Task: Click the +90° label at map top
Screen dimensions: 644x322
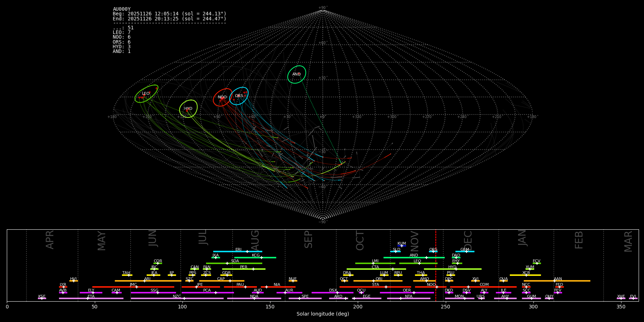Action: (x=323, y=8)
